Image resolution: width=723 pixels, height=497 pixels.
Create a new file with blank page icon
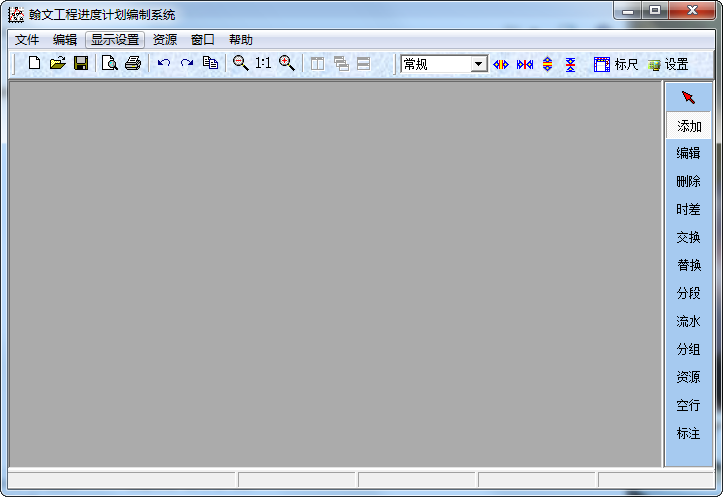click(35, 63)
